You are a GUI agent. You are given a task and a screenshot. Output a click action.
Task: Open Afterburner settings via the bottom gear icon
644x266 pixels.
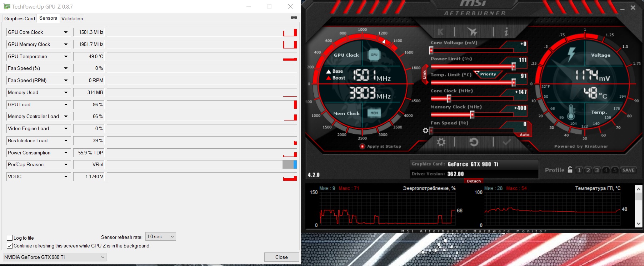(x=441, y=142)
